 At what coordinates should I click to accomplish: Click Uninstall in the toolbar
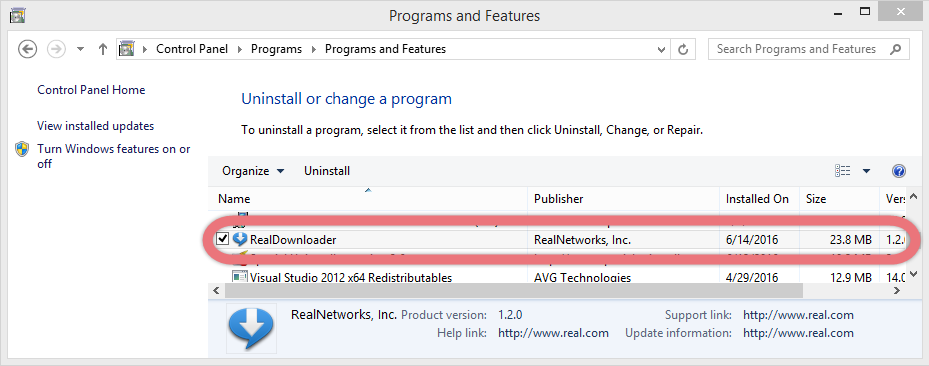(x=327, y=171)
